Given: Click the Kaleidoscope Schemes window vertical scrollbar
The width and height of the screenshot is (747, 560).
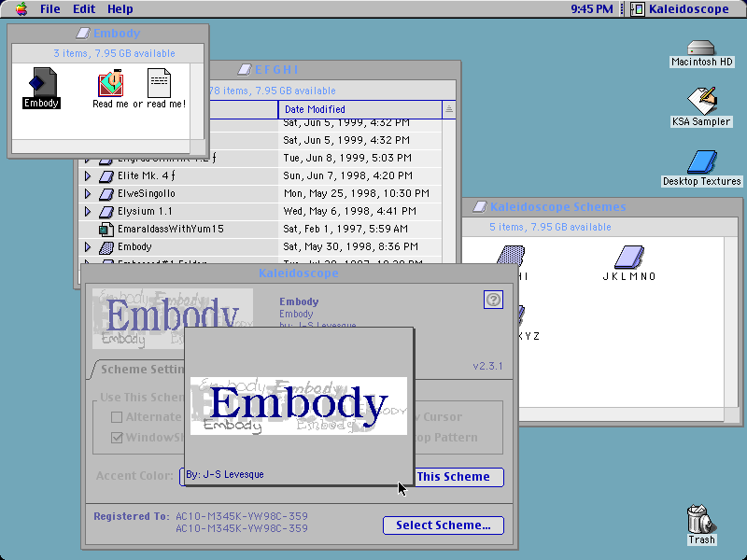Looking at the screenshot, I should coord(731,322).
